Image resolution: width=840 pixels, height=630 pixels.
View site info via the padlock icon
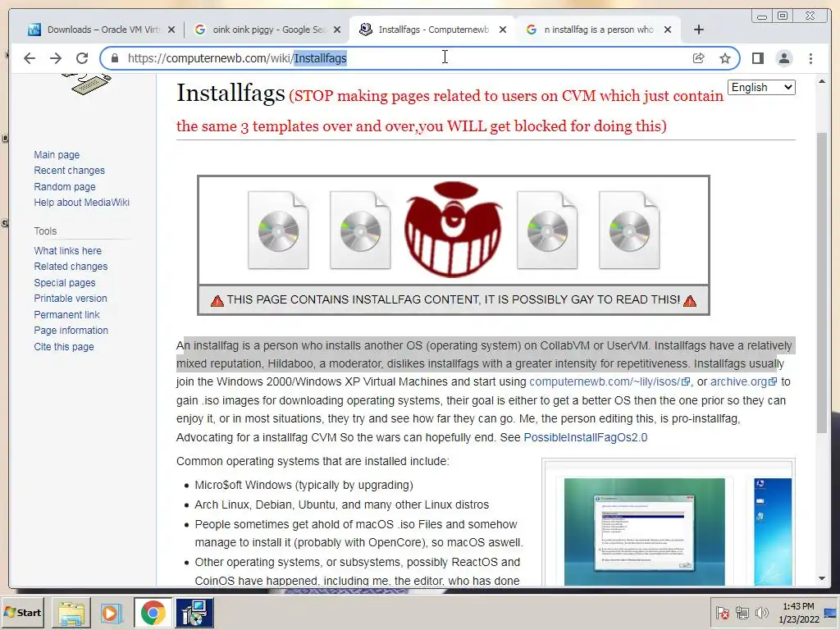[x=115, y=58]
